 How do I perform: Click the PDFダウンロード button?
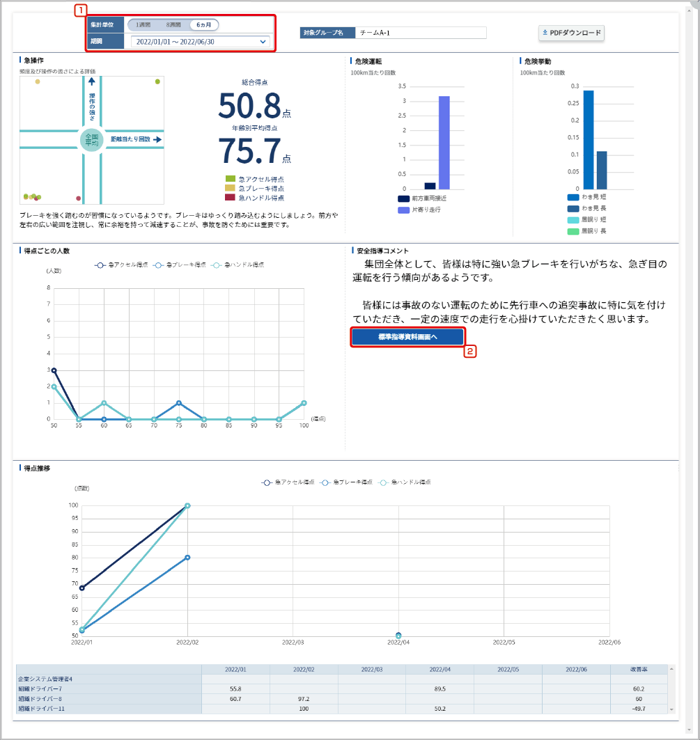[x=571, y=33]
